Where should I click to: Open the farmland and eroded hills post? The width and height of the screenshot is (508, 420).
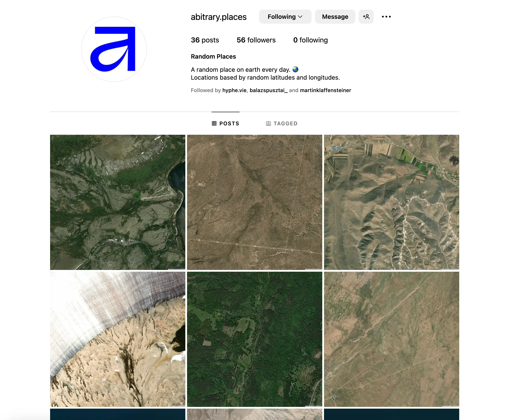(x=391, y=202)
